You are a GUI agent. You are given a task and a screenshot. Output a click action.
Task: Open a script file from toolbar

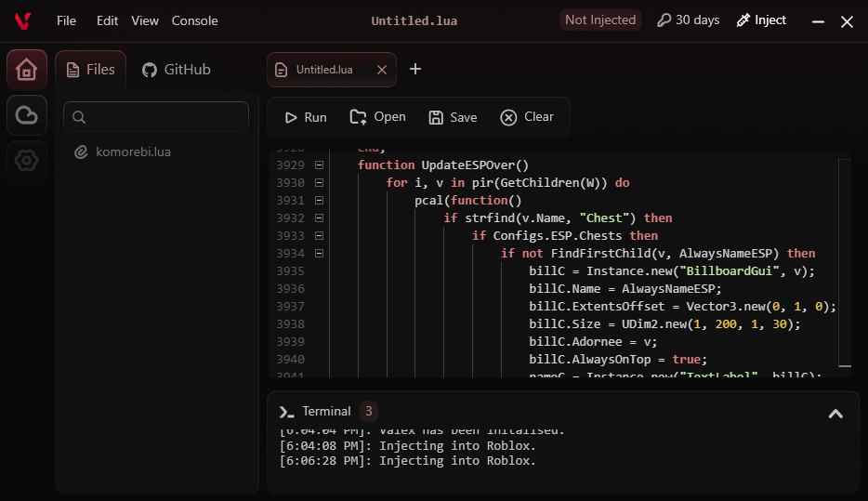[378, 117]
